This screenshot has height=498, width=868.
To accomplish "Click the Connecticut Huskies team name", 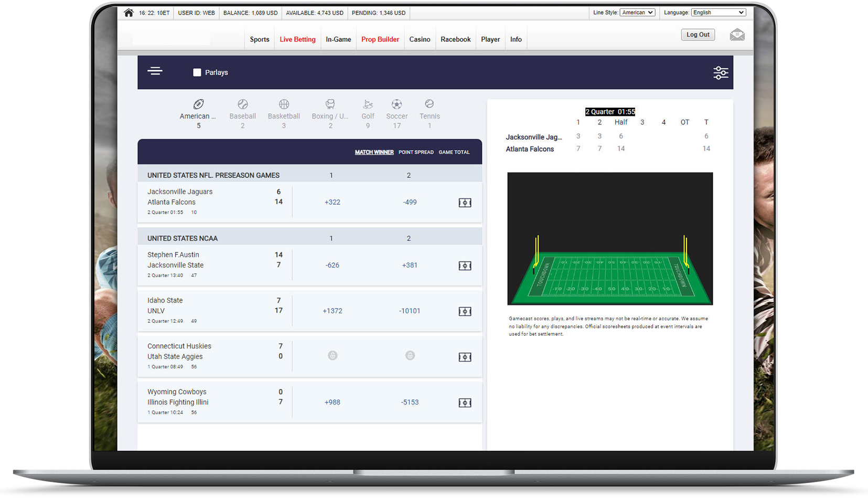I will [179, 346].
